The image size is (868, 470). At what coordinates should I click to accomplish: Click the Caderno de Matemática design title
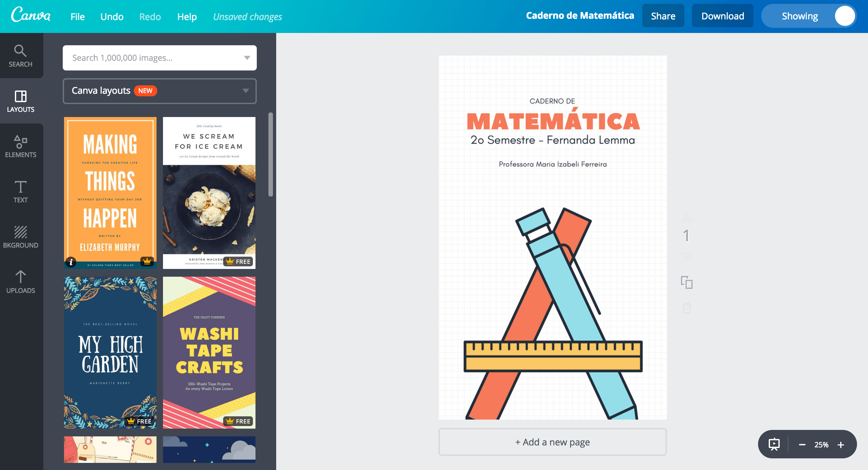[x=580, y=16]
